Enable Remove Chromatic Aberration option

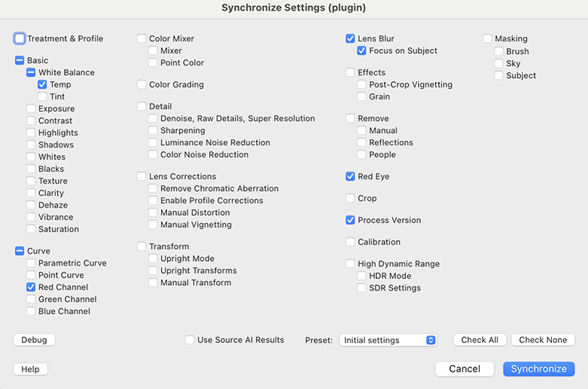coord(153,189)
